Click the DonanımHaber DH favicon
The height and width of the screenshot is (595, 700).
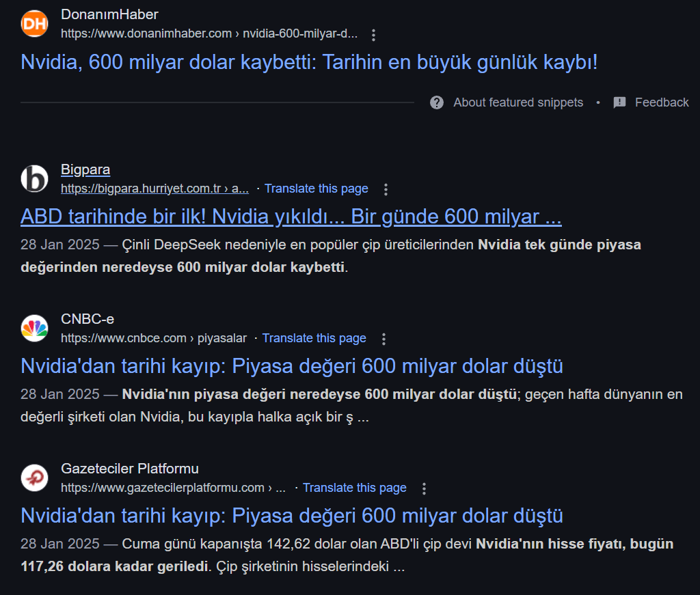pyautogui.click(x=34, y=23)
